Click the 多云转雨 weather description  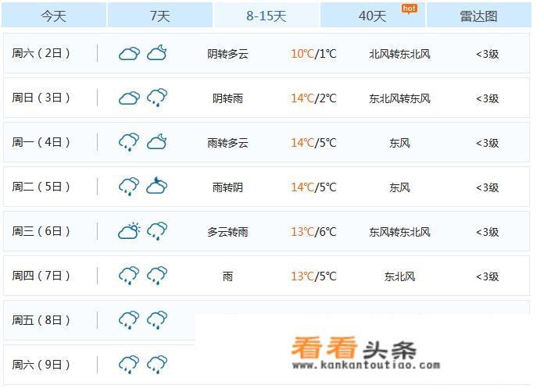tap(227, 232)
